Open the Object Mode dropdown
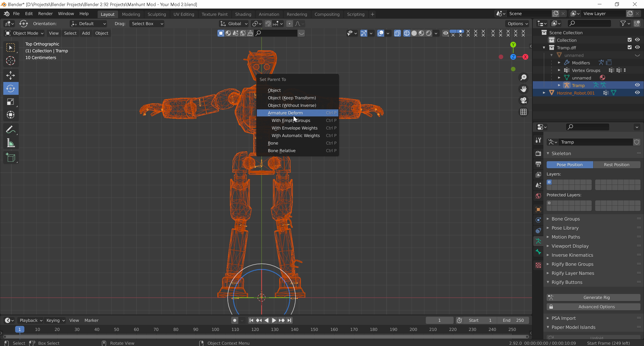The width and height of the screenshot is (644, 346). point(24,33)
